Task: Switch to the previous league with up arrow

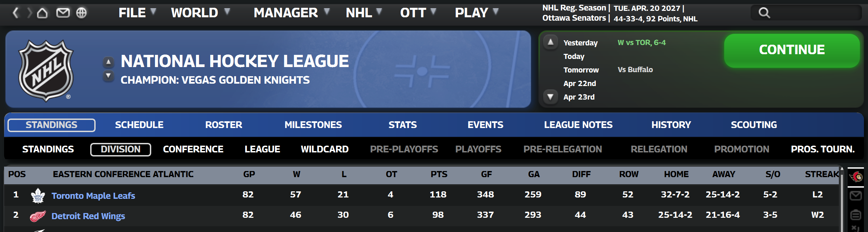Action: (108, 62)
